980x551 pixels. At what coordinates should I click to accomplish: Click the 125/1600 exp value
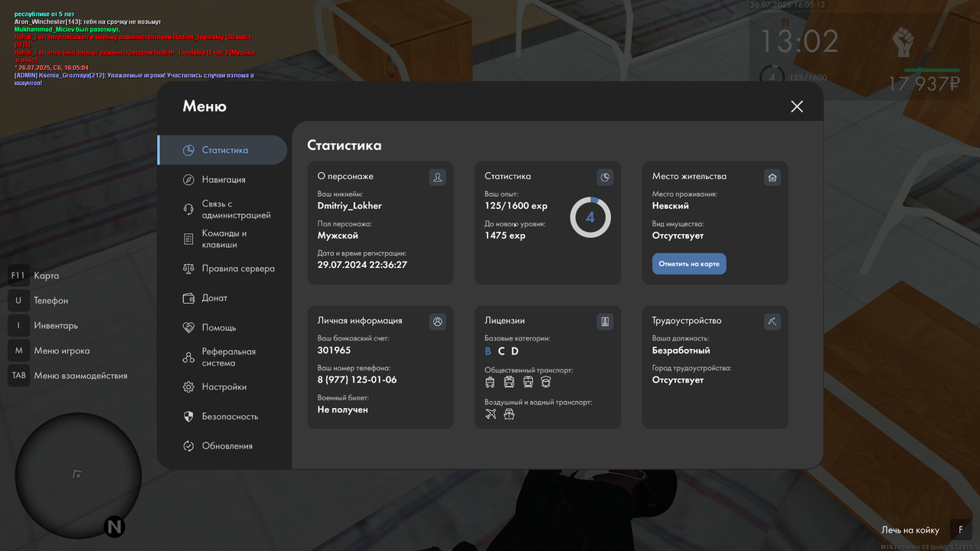click(x=516, y=206)
